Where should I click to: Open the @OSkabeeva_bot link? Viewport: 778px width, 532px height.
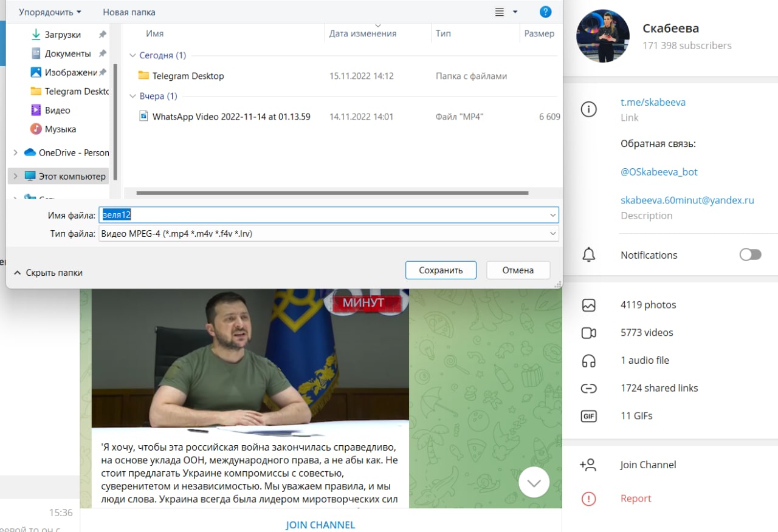pos(659,172)
